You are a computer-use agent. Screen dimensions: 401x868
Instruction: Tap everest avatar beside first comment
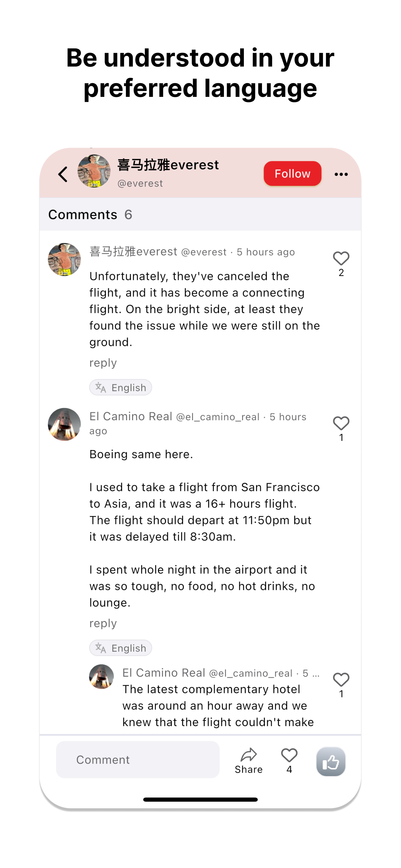click(x=64, y=259)
